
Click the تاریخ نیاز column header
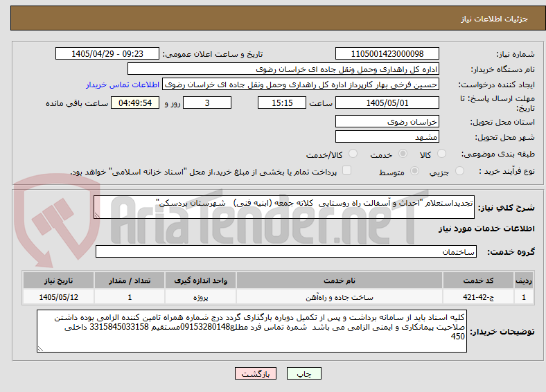tap(58, 280)
